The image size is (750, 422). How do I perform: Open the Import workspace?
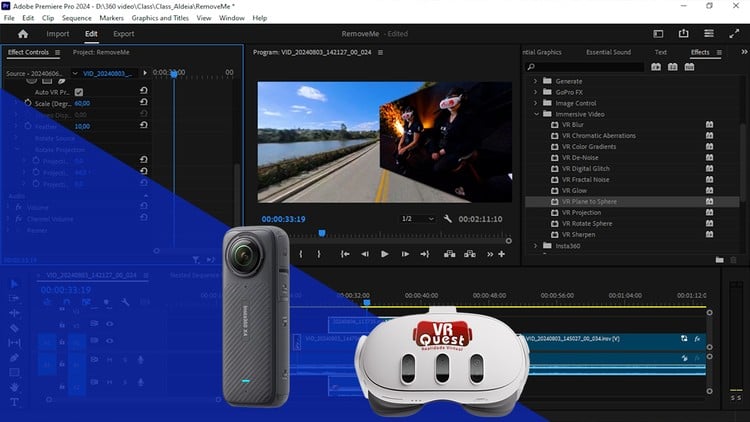tap(58, 34)
